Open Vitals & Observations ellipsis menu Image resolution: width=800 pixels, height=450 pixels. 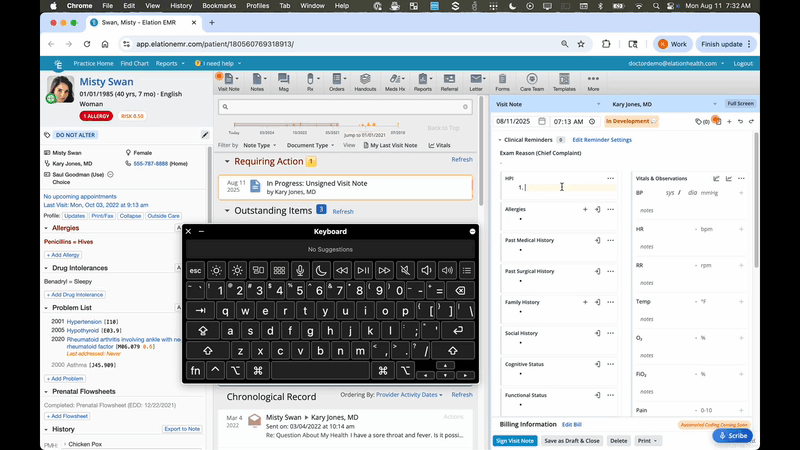741,179
